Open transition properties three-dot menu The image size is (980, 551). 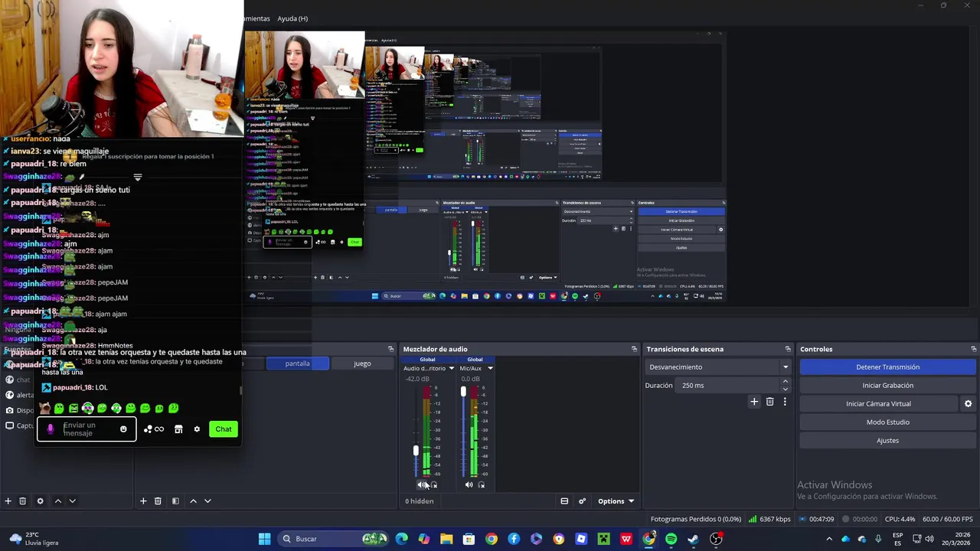785,402
